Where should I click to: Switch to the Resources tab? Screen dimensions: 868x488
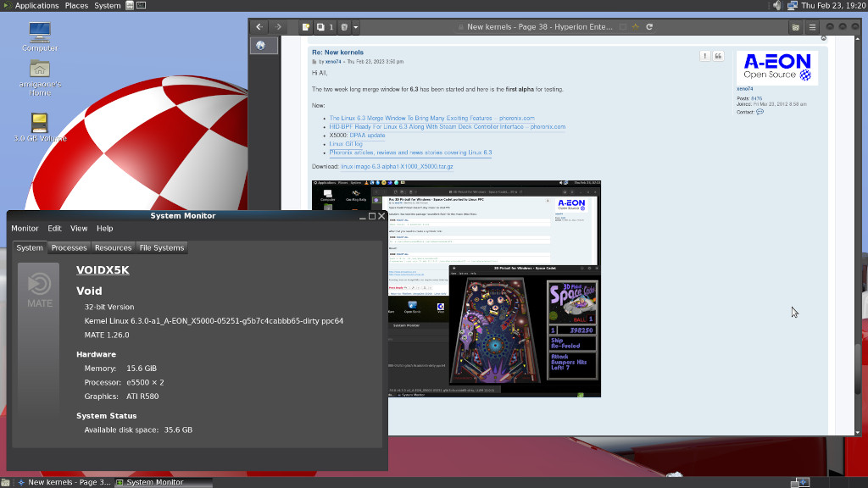[x=113, y=248]
